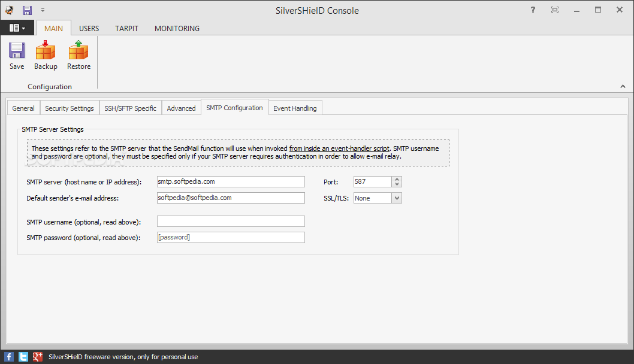Click the SilverSHielD app icon in title bar
The height and width of the screenshot is (364, 634).
[9, 10]
